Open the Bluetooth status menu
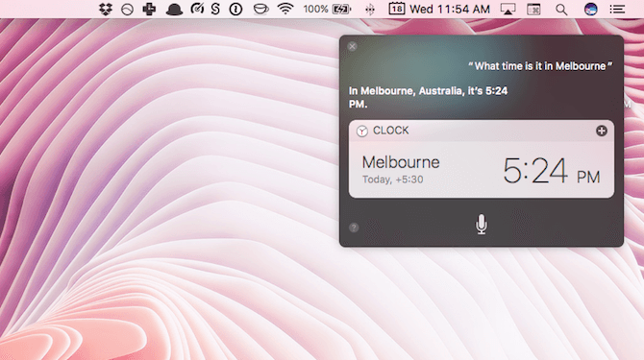 pyautogui.click(x=370, y=10)
